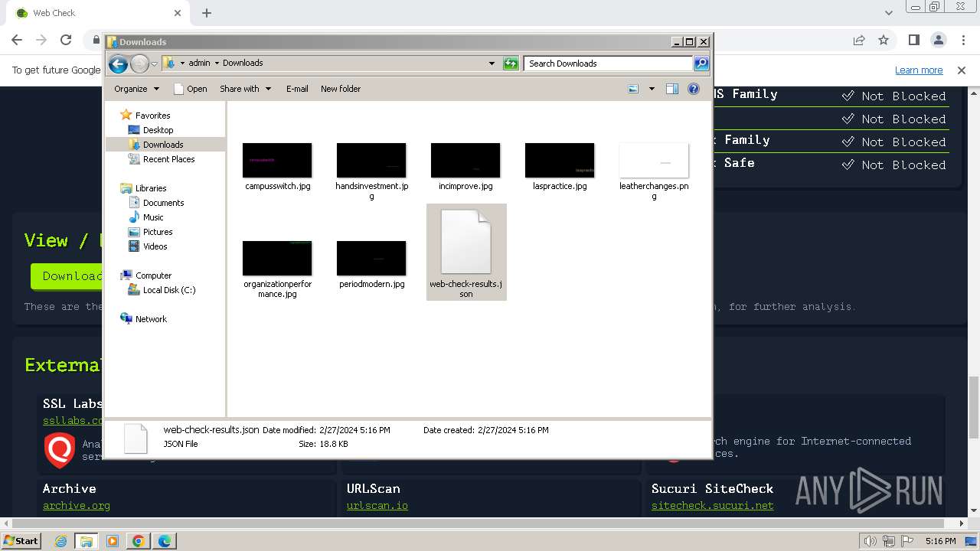Select Documents library

(x=163, y=203)
